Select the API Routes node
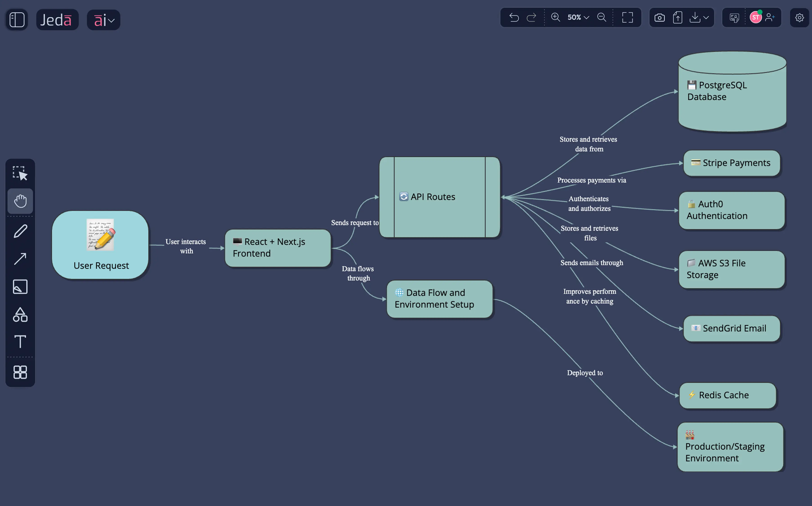The image size is (812, 506). pos(440,197)
